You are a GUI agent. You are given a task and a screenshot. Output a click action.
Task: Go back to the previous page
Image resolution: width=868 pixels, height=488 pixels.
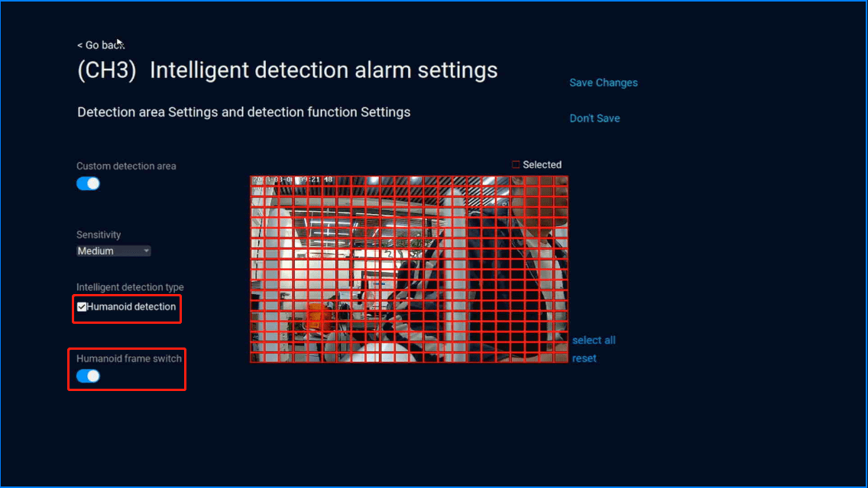pyautogui.click(x=100, y=45)
